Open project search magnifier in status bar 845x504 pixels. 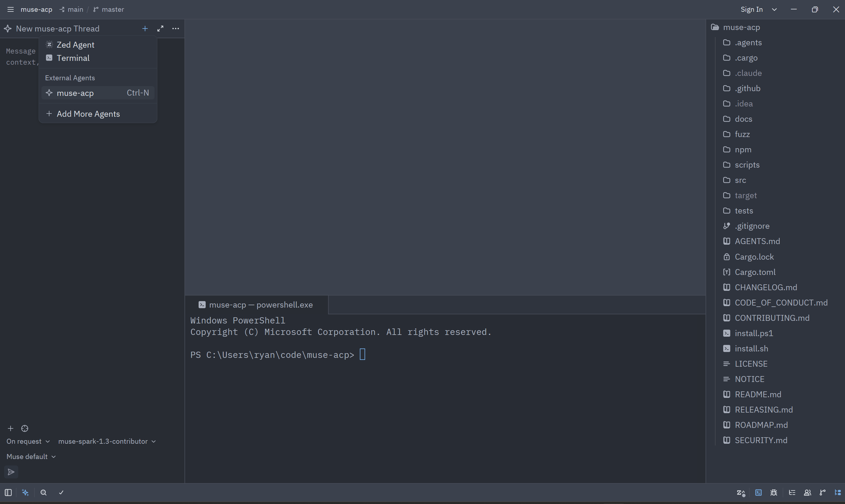(44, 493)
